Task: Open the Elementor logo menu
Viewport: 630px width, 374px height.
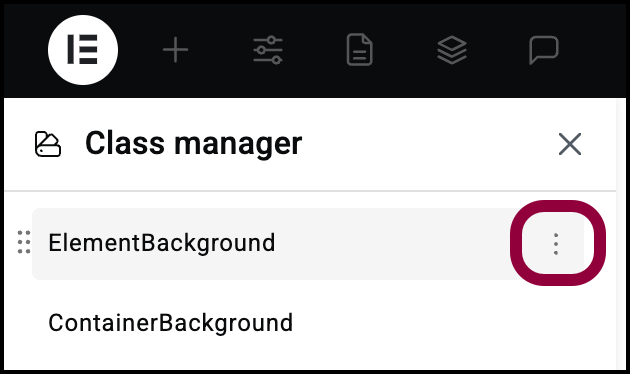Action: tap(83, 50)
